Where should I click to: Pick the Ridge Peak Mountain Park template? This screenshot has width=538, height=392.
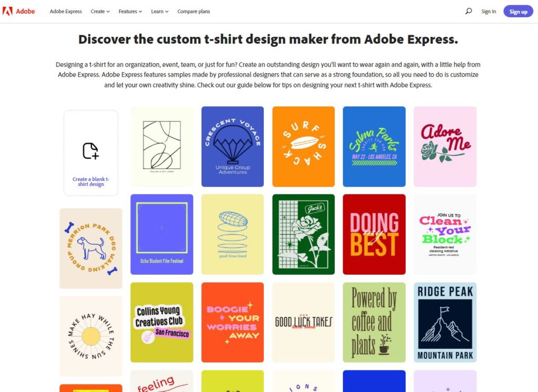(445, 322)
